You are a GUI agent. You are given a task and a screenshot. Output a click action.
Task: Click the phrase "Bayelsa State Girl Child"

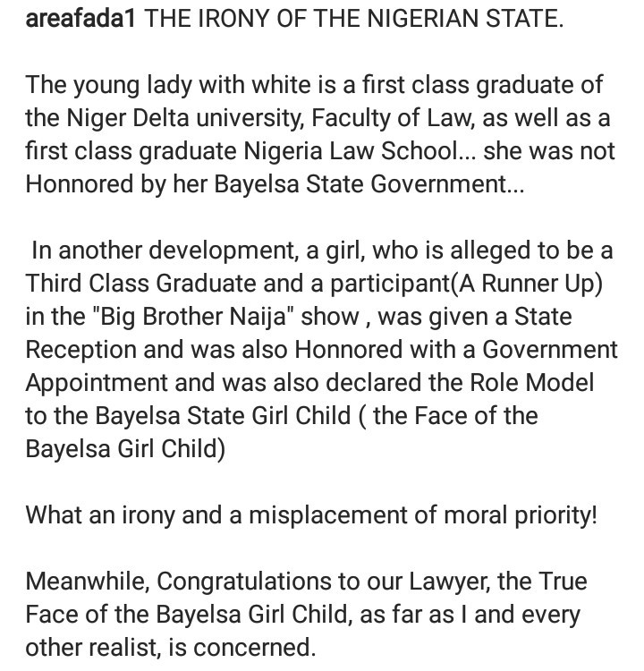pyautogui.click(x=223, y=416)
